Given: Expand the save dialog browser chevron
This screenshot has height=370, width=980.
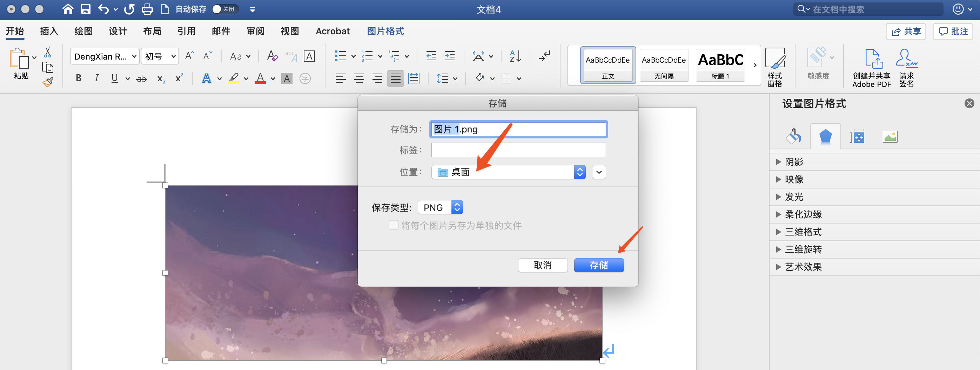Looking at the screenshot, I should (599, 172).
